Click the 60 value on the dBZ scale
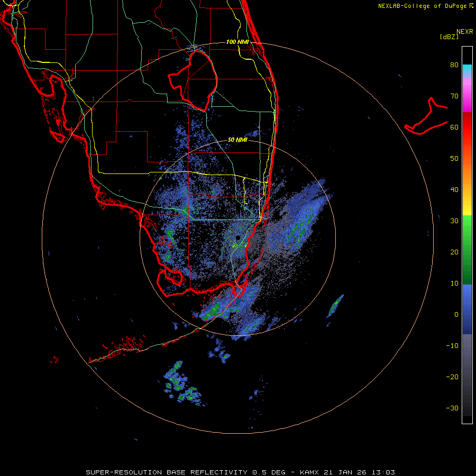 (454, 127)
